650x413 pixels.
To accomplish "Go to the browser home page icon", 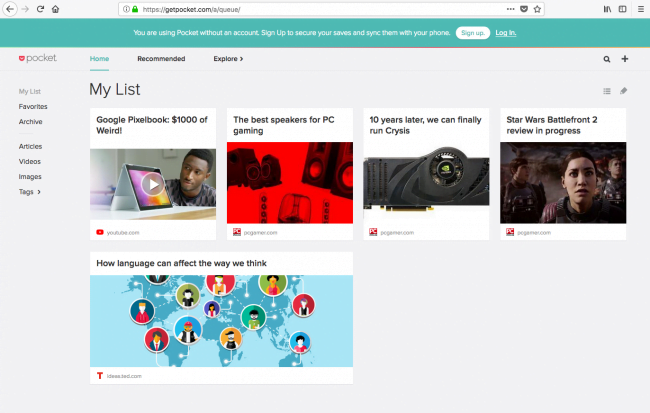I will 56,9.
